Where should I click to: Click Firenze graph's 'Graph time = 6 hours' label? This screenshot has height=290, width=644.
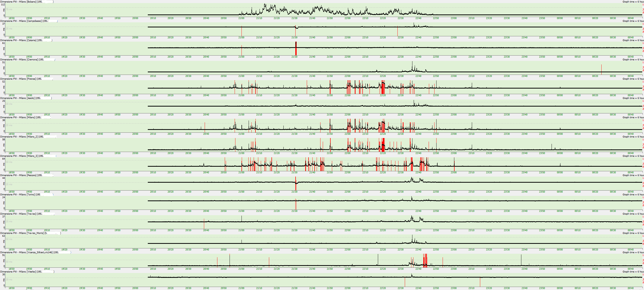coord(633,79)
